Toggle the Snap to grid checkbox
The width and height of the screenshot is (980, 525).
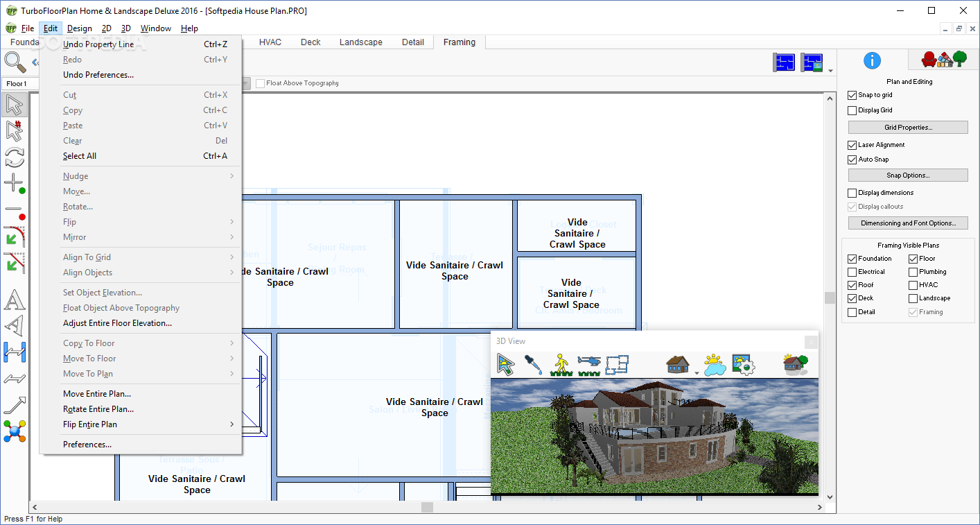(852, 95)
